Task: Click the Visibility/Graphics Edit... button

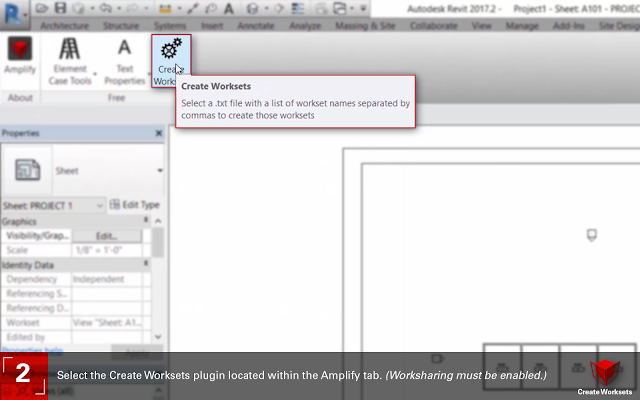Action: point(107,236)
